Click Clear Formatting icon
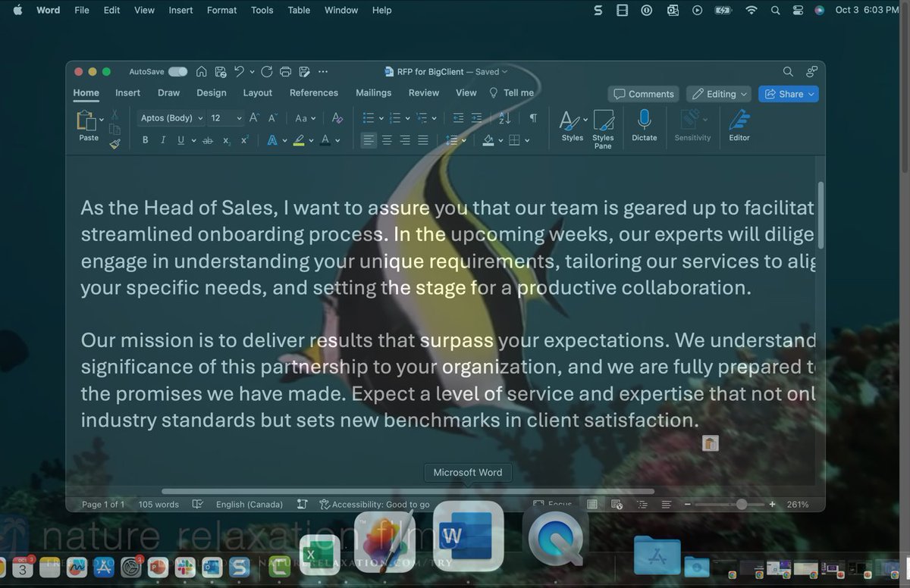The height and width of the screenshot is (588, 910). point(337,118)
